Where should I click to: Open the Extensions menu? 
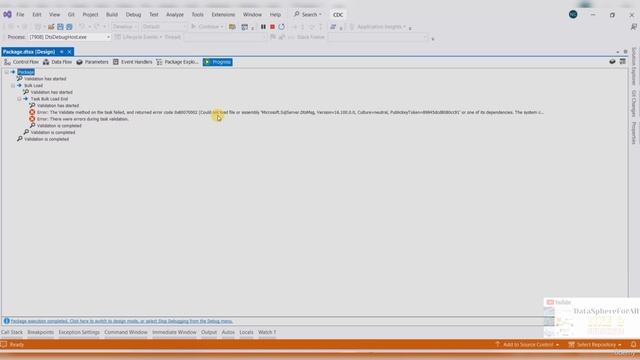(223, 14)
